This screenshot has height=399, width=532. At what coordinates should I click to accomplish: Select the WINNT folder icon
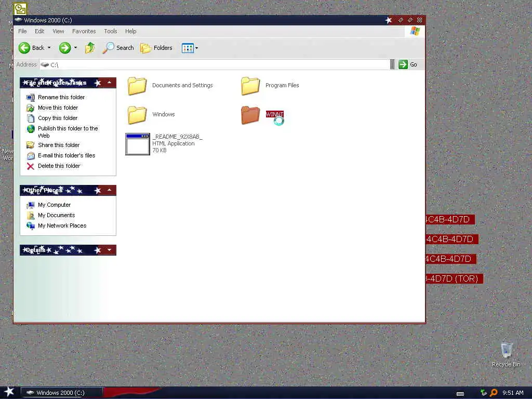250,115
